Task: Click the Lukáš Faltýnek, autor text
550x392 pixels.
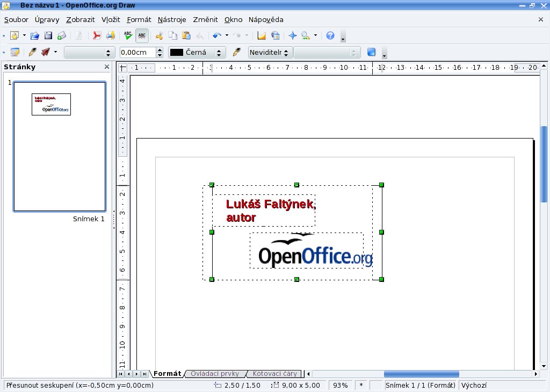Action: (271, 210)
